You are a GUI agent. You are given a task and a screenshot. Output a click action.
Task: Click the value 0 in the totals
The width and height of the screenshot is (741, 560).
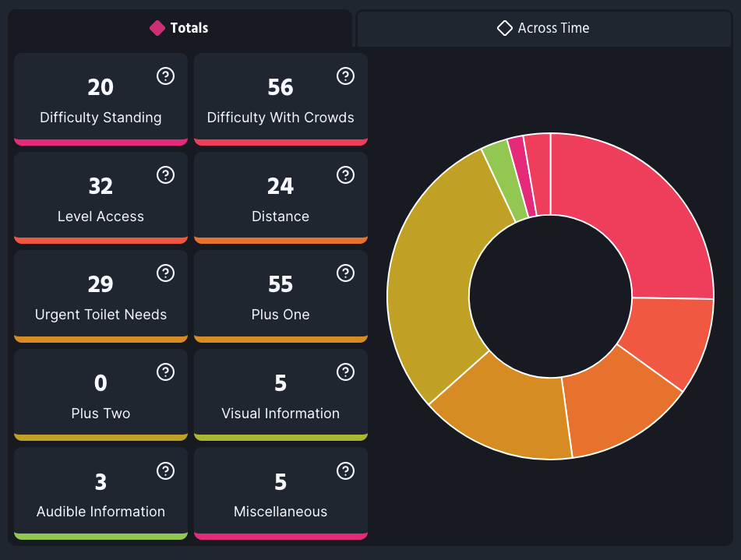pos(101,383)
